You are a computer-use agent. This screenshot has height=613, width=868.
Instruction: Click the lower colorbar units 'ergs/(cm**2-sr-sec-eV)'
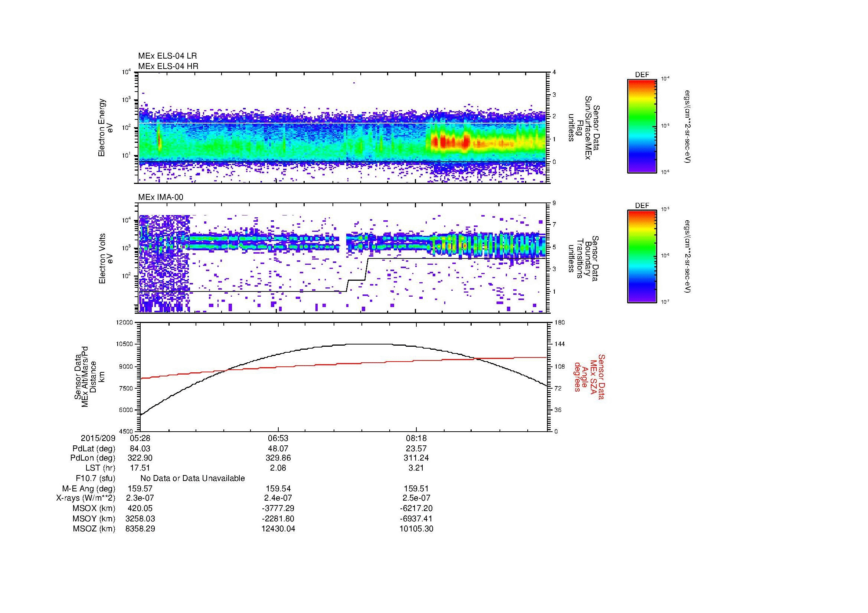click(687, 257)
